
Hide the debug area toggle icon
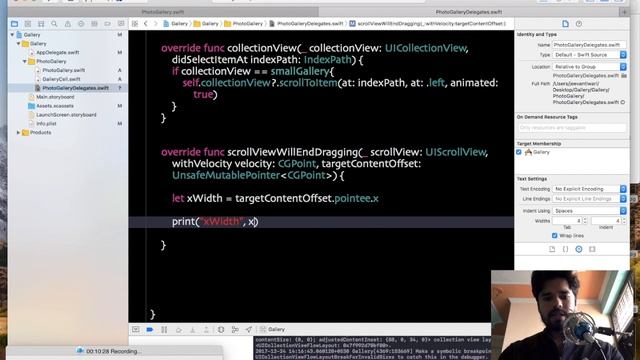136,329
